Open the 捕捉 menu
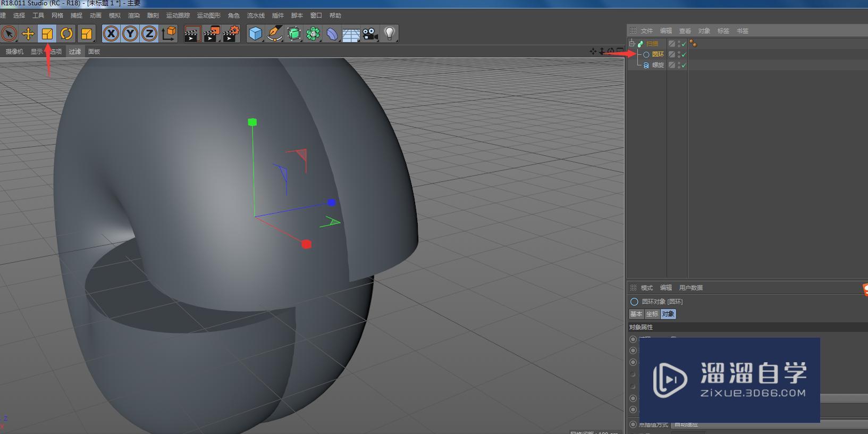 (77, 15)
